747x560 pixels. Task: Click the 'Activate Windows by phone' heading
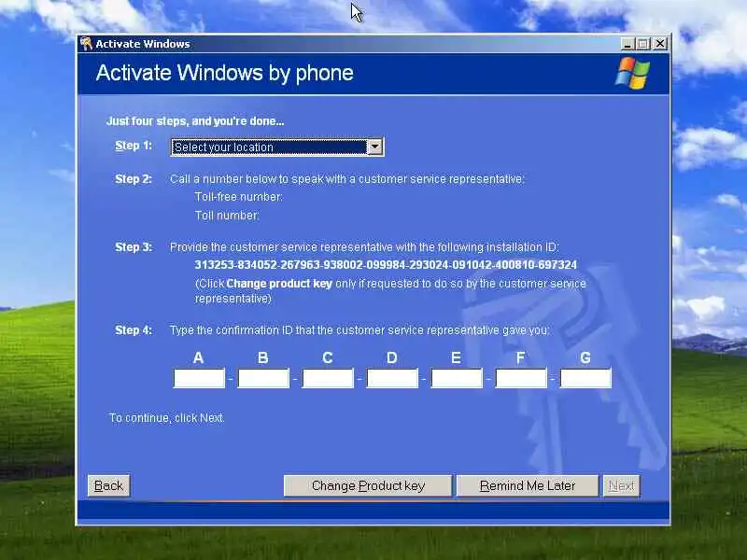(x=225, y=73)
